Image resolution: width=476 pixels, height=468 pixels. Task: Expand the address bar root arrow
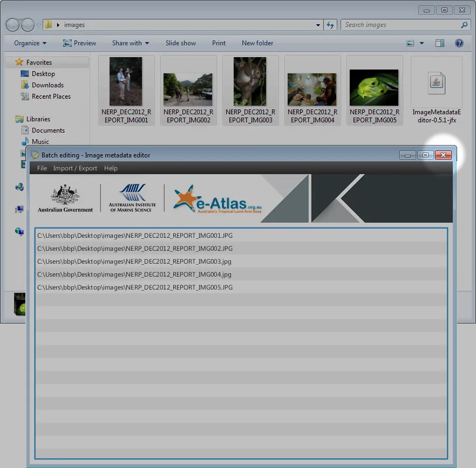pyautogui.click(x=58, y=25)
